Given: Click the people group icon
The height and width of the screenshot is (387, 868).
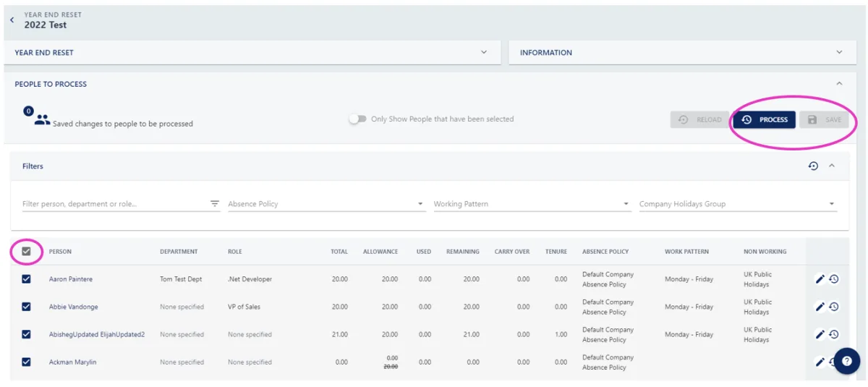Looking at the screenshot, I should 42,120.
